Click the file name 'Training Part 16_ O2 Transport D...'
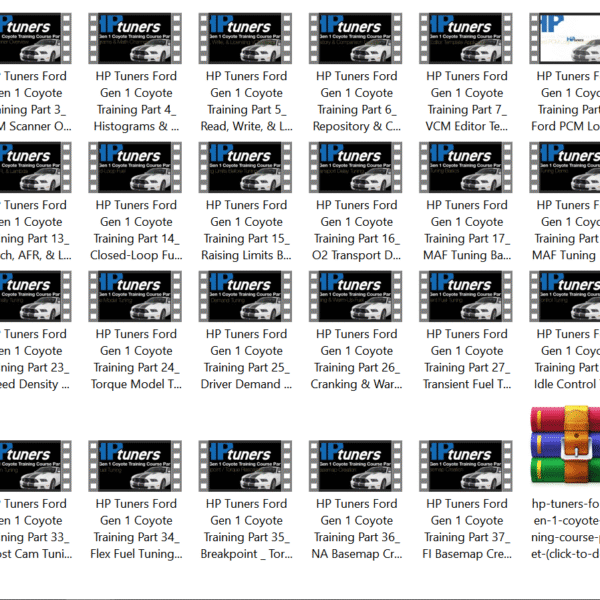This screenshot has width=600, height=600. 357,247
